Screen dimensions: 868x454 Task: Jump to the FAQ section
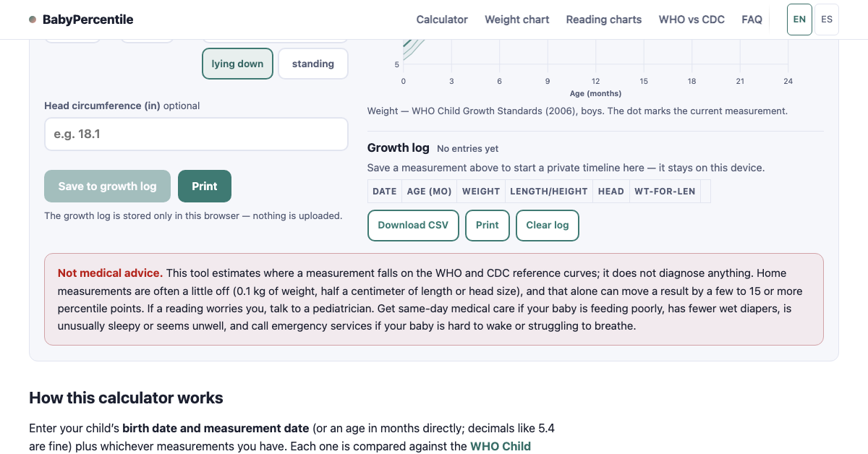752,20
